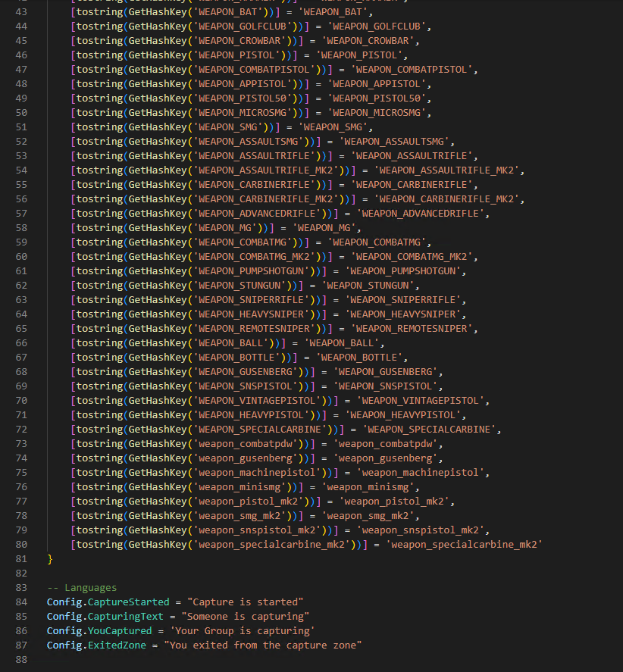Click the assigned value 'WEAPON_MG' on line 58
Screen dimensions: 623x672
pos(324,227)
